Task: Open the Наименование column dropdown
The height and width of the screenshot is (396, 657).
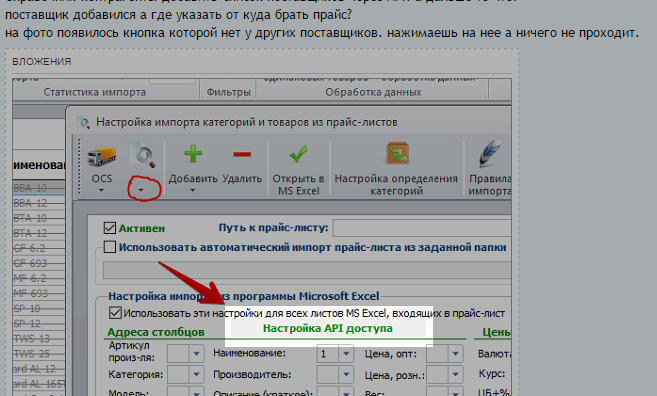Action: pos(346,354)
